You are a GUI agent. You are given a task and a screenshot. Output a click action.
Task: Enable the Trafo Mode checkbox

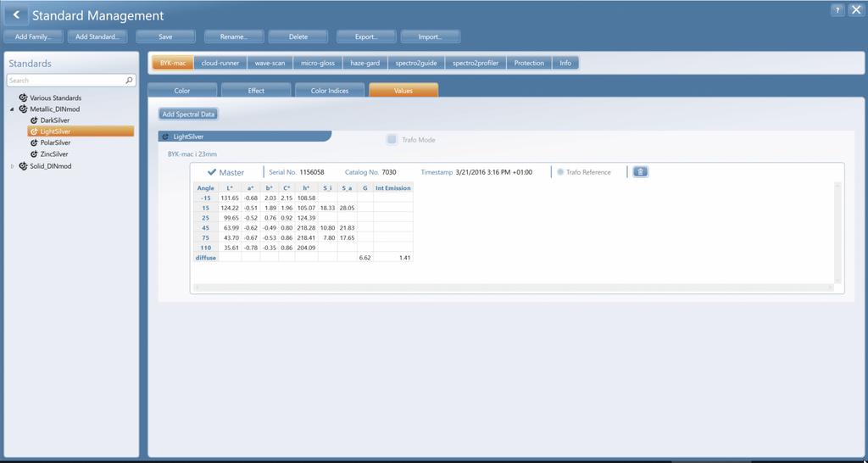click(392, 140)
